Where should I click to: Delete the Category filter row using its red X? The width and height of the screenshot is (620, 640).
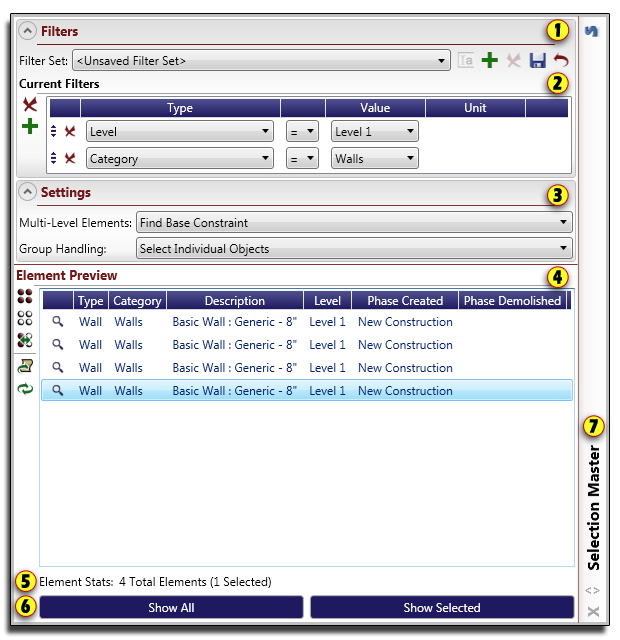coord(70,158)
